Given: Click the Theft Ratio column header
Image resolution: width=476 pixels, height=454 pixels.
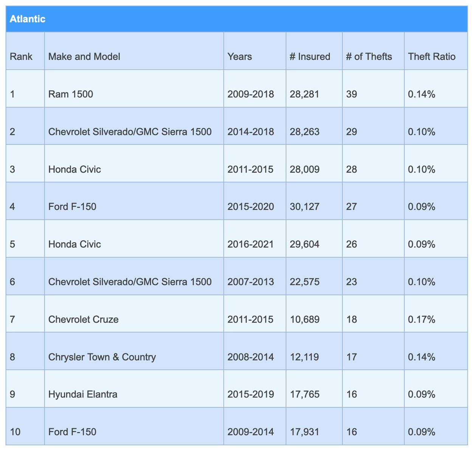Looking at the screenshot, I should tap(432, 57).
